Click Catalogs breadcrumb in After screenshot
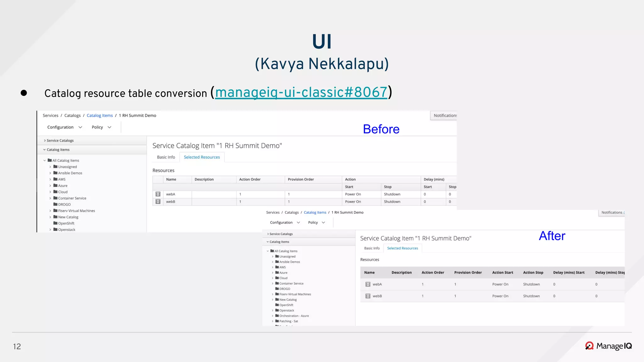Viewport: 644px width, 362px height. tap(291, 212)
